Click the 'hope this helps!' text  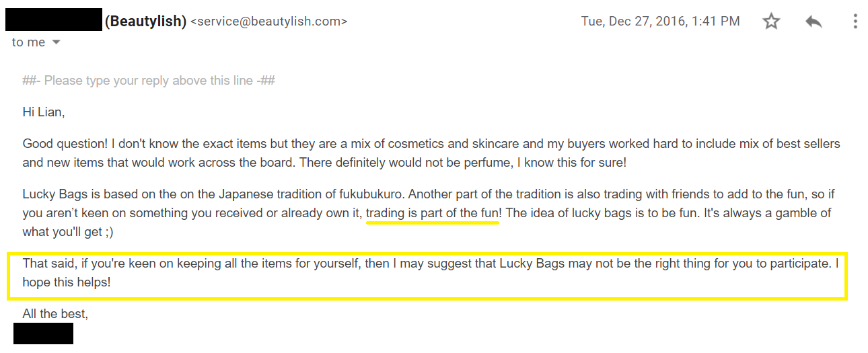(x=67, y=282)
